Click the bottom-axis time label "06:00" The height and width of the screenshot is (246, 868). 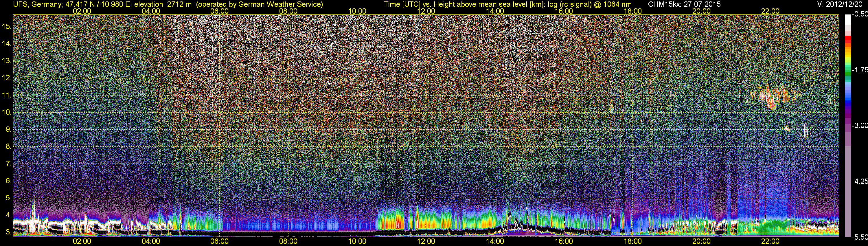point(219,241)
